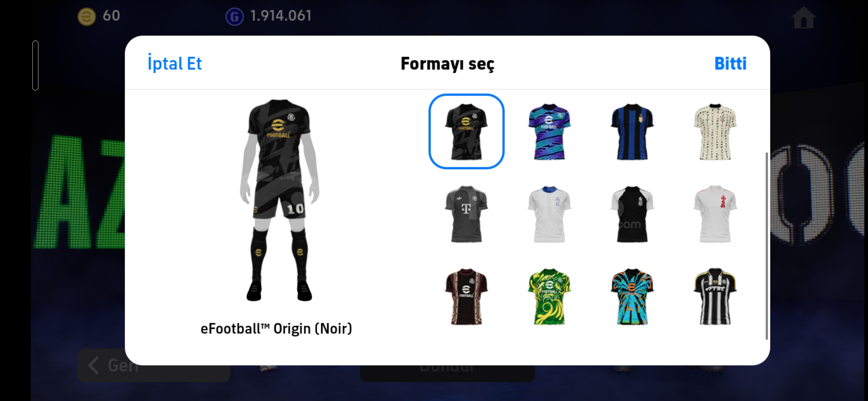Tap the eFootball coin icon
The image size is (868, 401).
click(86, 16)
